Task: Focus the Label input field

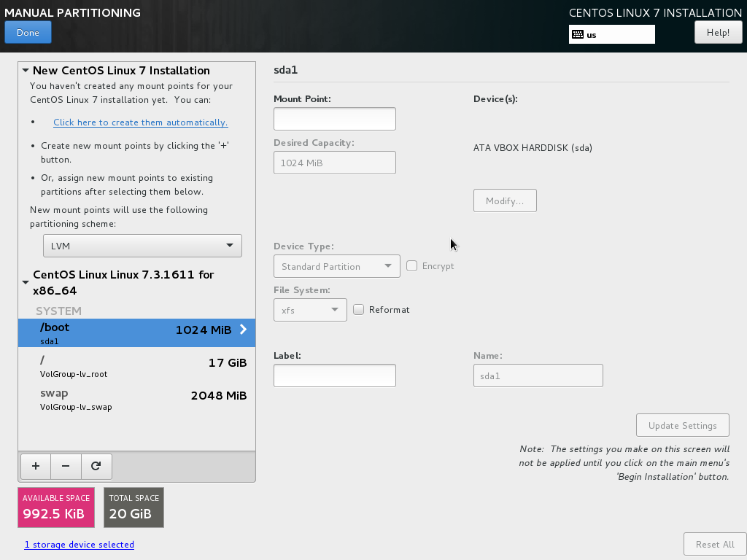Action: [x=334, y=376]
